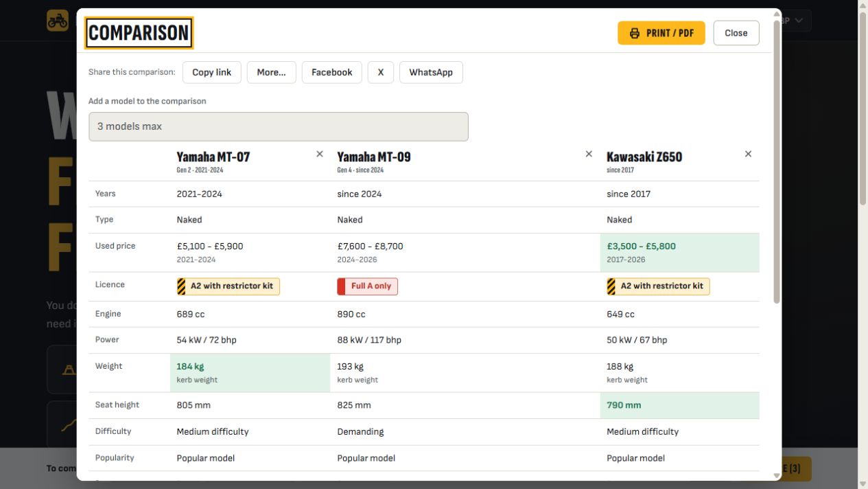Viewport: 868px width, 489px height.
Task: Share the comparison on X
Action: pos(381,72)
